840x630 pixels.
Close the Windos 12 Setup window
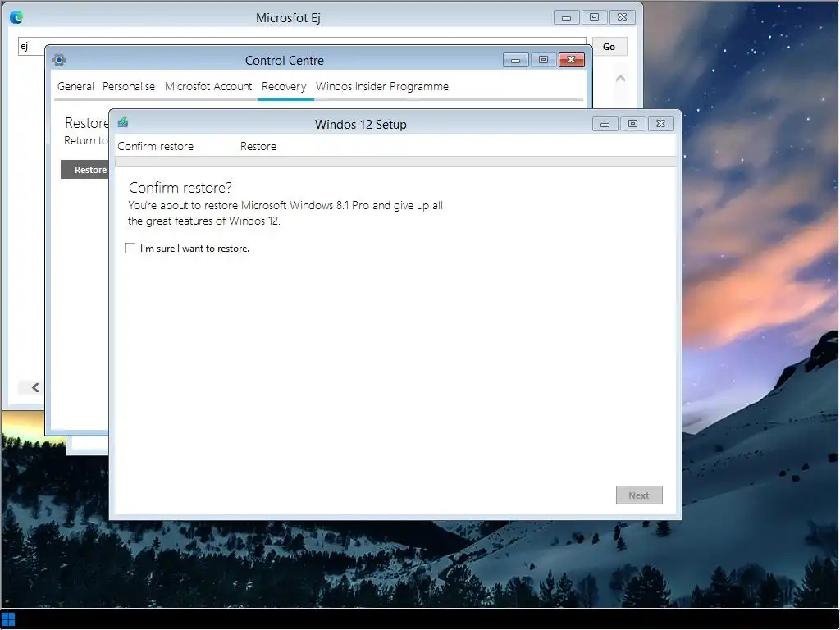[x=660, y=124]
